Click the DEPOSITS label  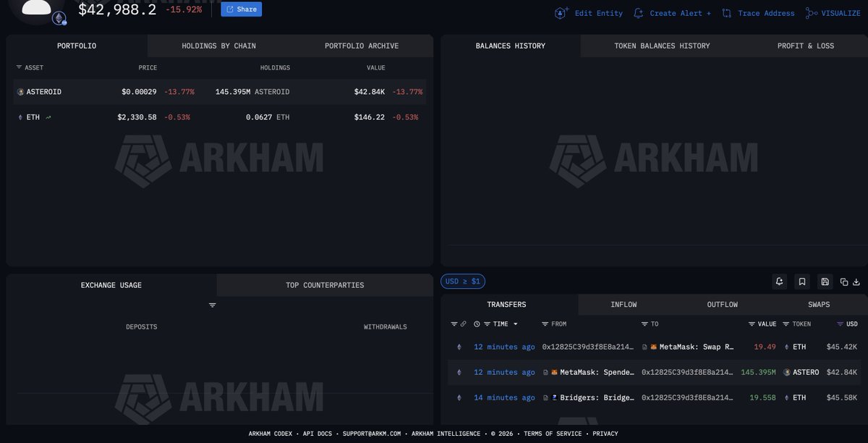click(x=142, y=327)
